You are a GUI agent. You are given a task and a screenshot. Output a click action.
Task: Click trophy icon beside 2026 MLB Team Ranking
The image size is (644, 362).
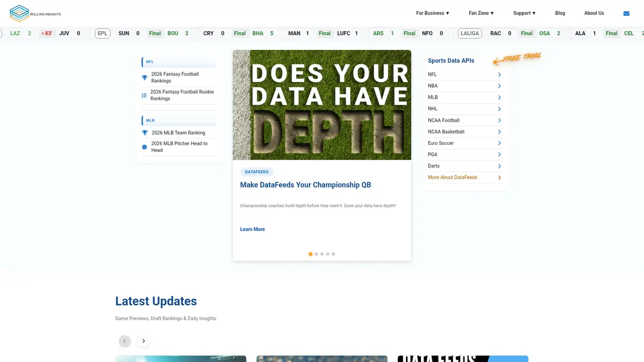click(x=144, y=133)
